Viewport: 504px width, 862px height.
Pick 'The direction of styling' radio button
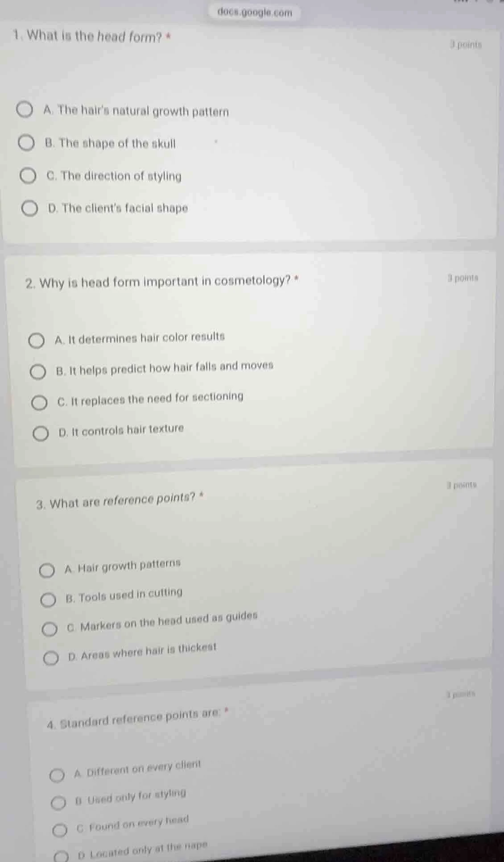coord(28,176)
